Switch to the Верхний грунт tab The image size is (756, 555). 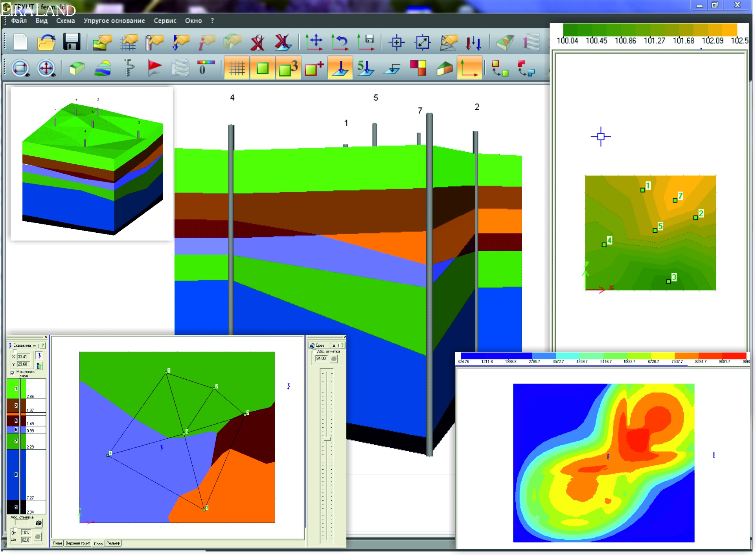click(77, 543)
